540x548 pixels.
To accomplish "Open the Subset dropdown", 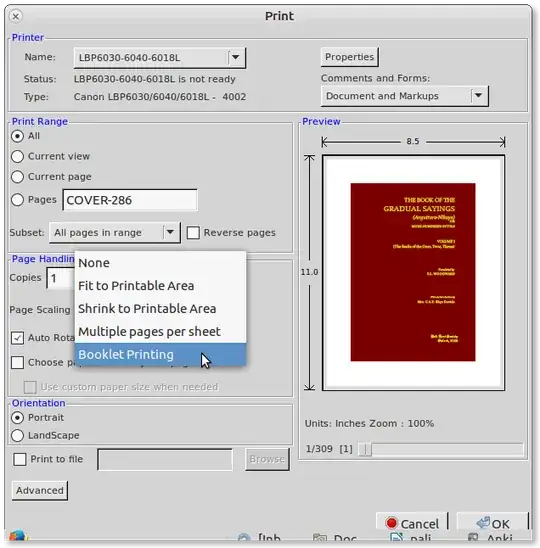I will (x=115, y=232).
